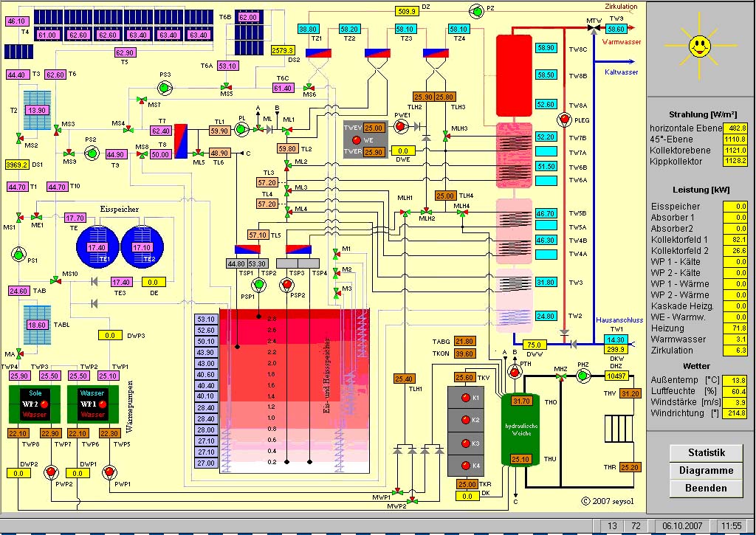The image size is (756, 535).
Task: Toggle the K1 boiler stage indicator
Action: click(x=465, y=398)
